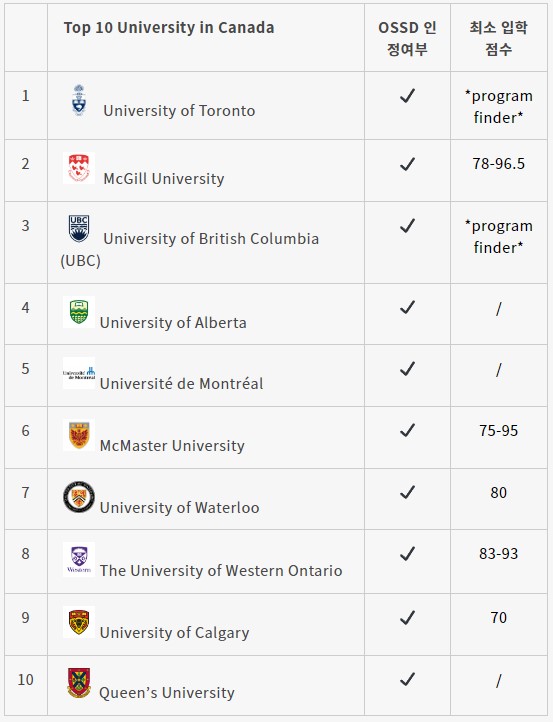Click the program finder text for Toronto
This screenshot has height=722, width=553.
(499, 106)
